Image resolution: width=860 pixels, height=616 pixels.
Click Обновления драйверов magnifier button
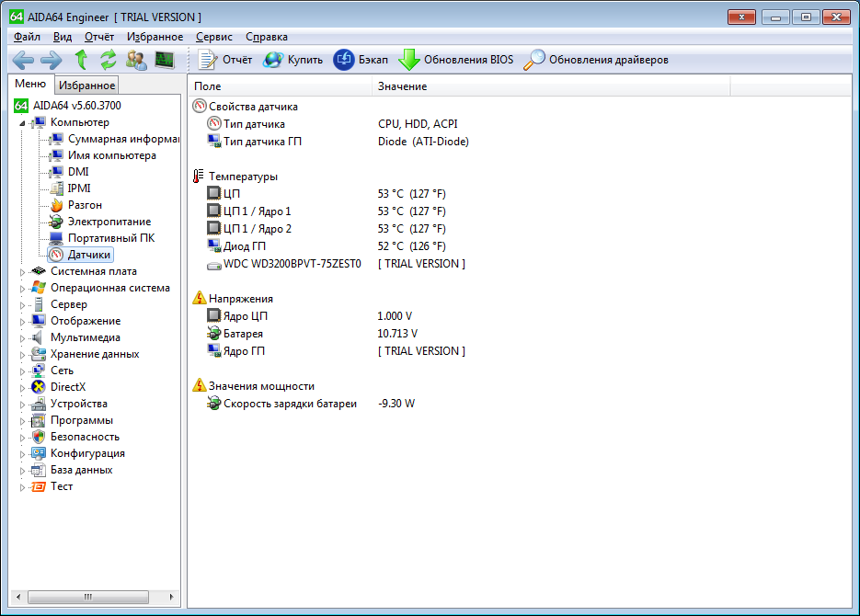596,60
